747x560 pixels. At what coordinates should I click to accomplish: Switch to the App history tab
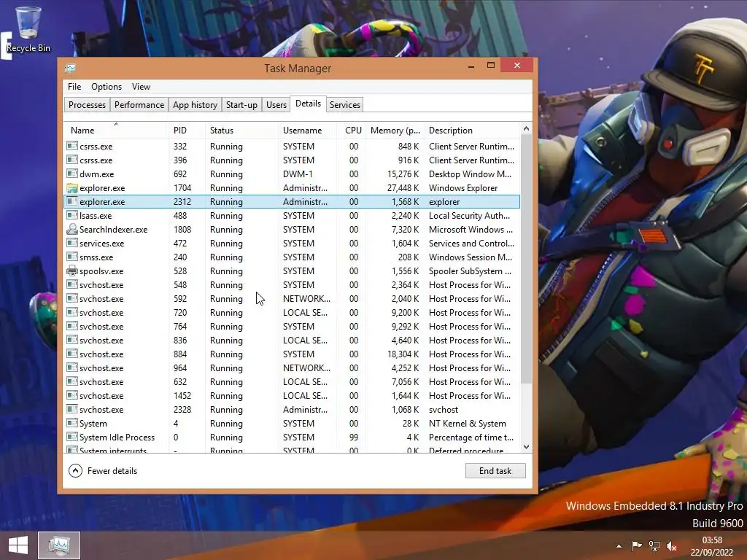(195, 105)
